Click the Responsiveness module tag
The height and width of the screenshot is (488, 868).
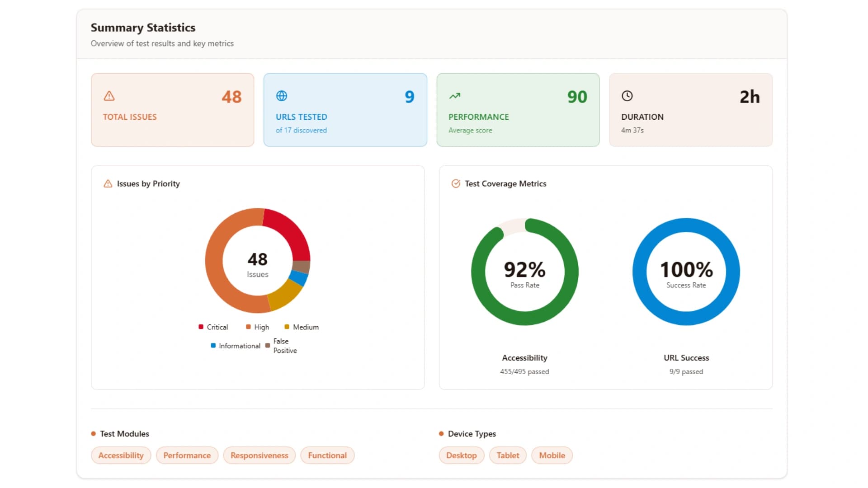259,455
